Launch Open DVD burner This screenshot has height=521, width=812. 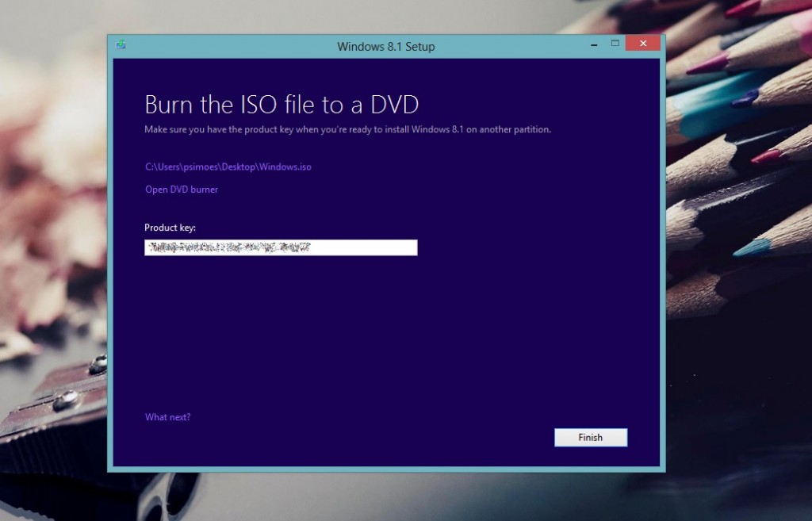[x=181, y=190]
